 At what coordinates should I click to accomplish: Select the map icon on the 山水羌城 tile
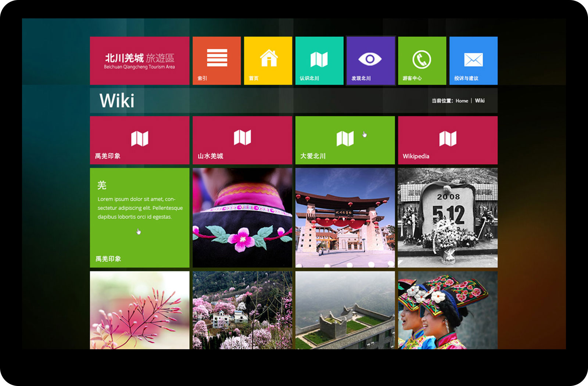click(x=242, y=137)
